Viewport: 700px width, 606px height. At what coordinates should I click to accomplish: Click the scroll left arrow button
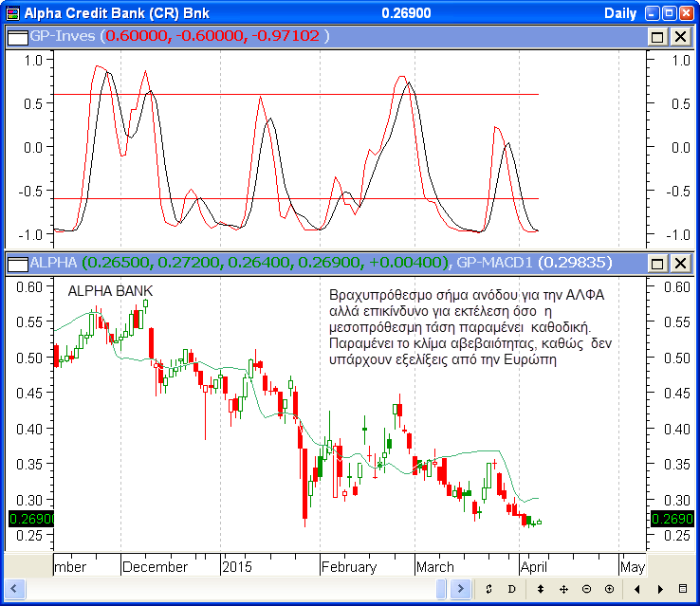tap(14, 589)
